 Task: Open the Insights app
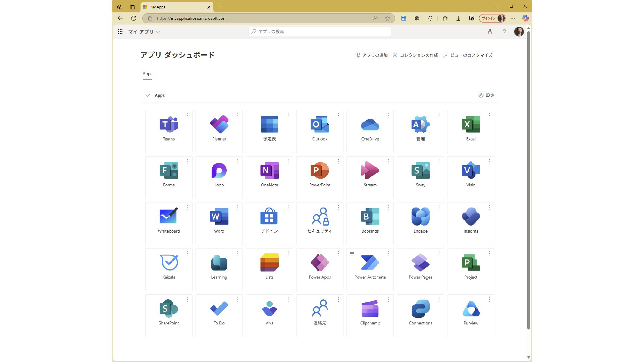(471, 224)
